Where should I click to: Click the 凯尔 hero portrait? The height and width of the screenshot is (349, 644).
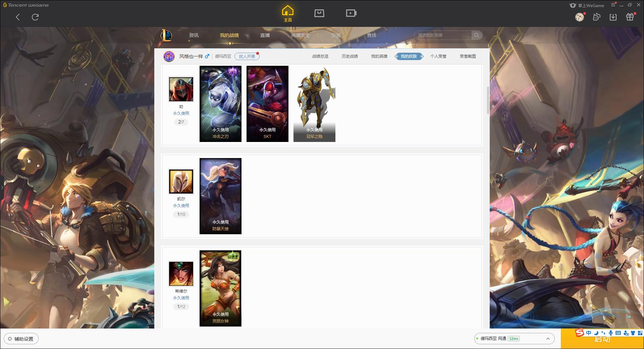tap(181, 182)
